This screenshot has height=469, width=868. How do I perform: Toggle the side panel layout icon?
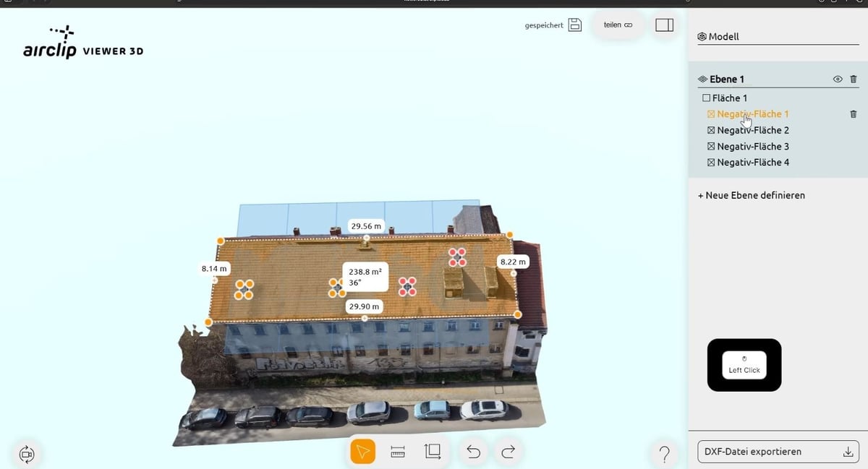(664, 25)
